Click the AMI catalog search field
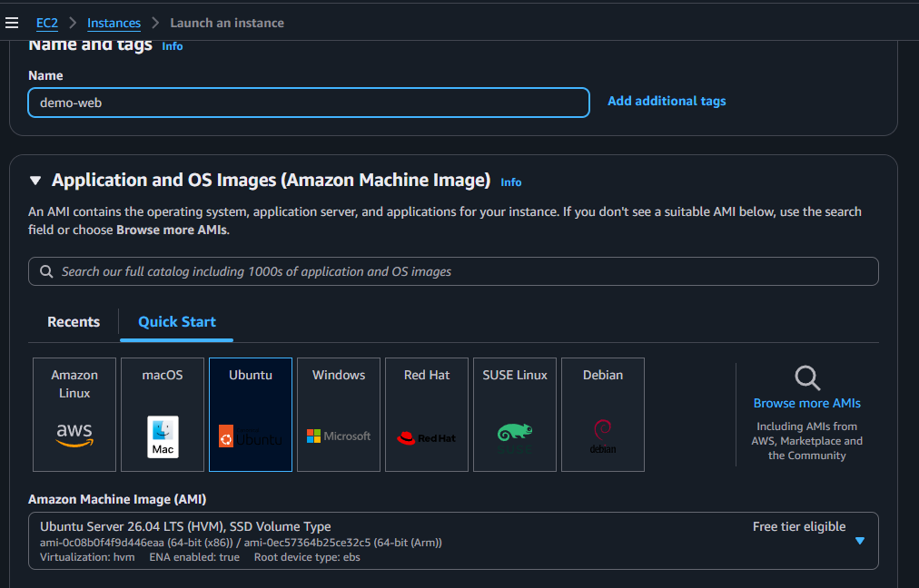The image size is (919, 588). coord(453,271)
